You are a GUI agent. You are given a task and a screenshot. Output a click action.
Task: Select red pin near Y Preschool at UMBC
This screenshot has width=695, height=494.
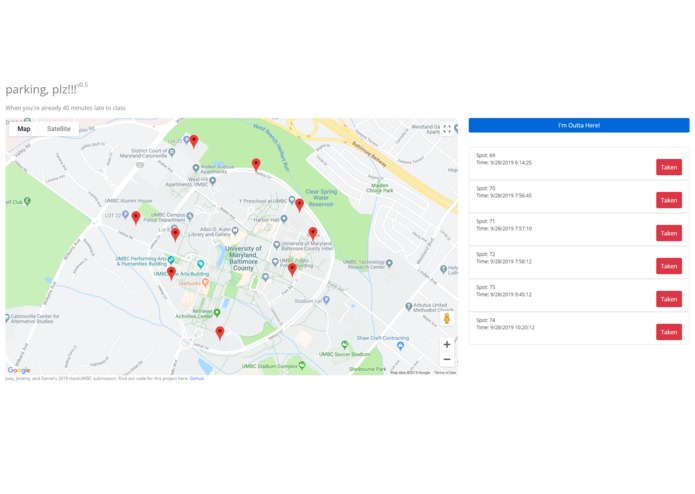[300, 205]
